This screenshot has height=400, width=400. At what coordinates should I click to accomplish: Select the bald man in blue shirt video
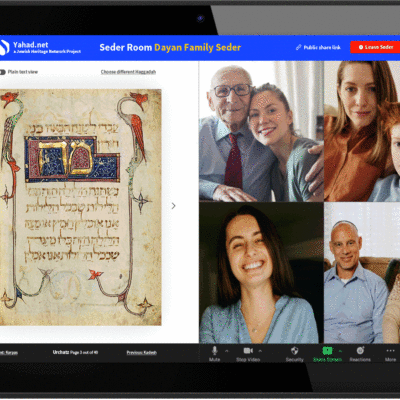pos(362,273)
